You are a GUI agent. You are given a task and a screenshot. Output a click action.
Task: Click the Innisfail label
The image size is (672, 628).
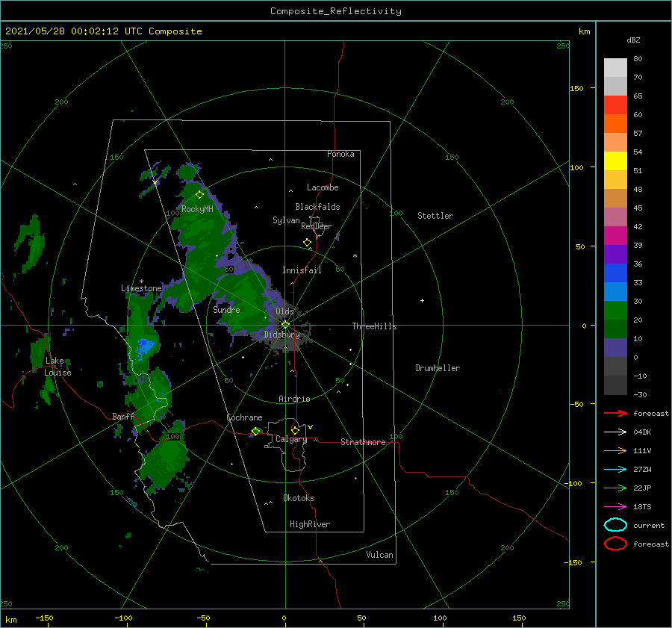(x=302, y=270)
